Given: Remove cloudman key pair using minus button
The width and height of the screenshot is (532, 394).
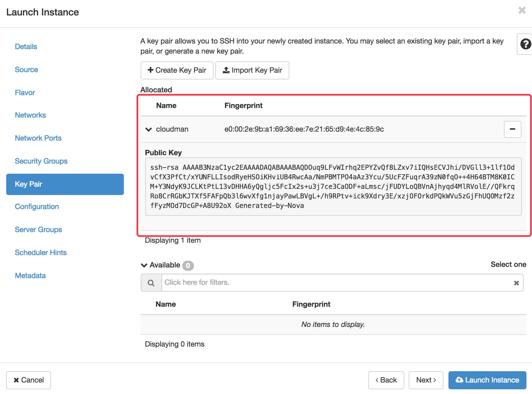Looking at the screenshot, I should coord(512,129).
